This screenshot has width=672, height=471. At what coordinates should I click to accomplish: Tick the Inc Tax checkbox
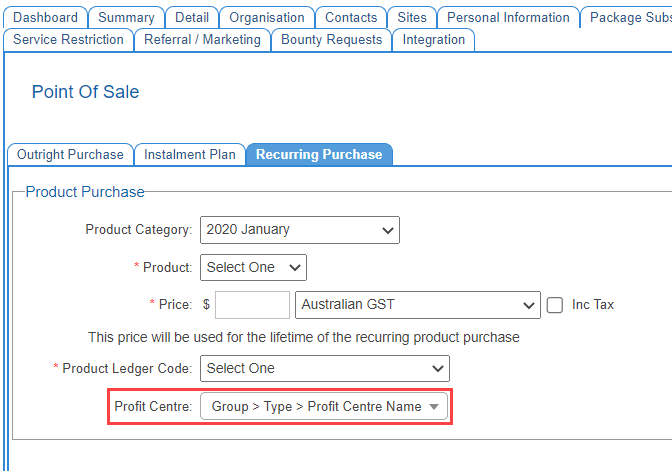[555, 305]
